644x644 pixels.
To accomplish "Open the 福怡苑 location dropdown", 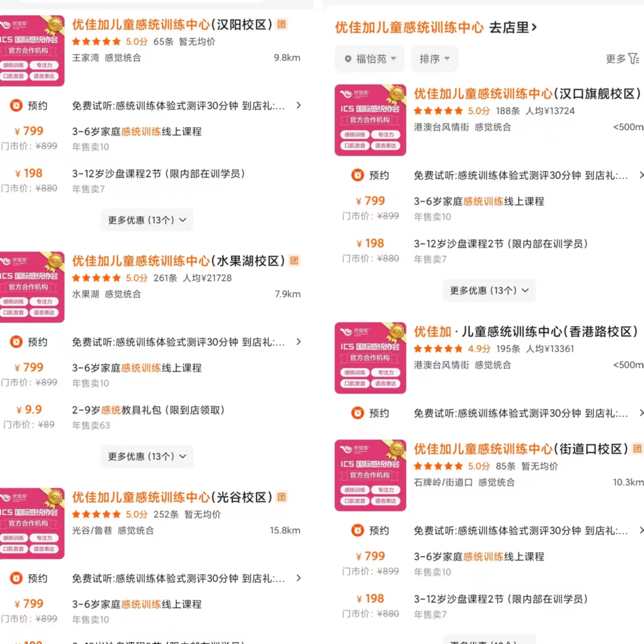I will point(370,59).
